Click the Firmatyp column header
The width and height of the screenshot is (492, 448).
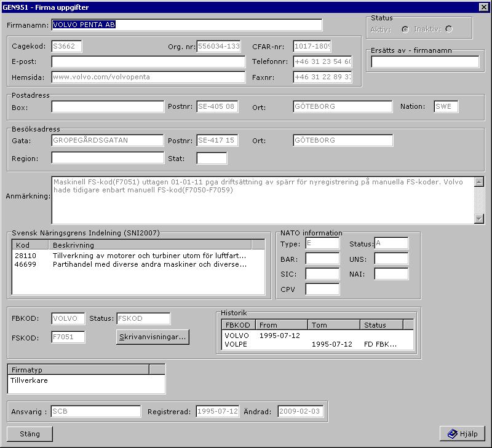point(79,369)
